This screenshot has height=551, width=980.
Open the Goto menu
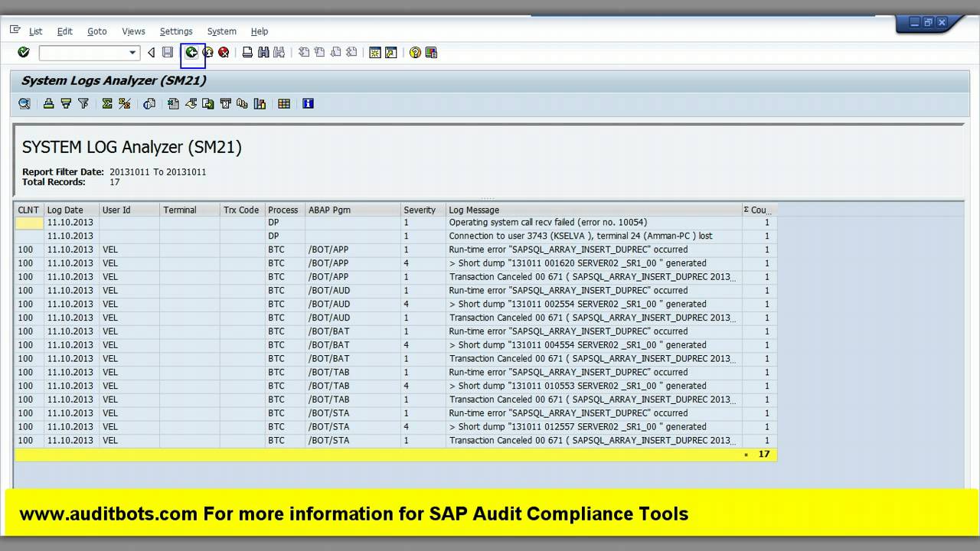[97, 31]
